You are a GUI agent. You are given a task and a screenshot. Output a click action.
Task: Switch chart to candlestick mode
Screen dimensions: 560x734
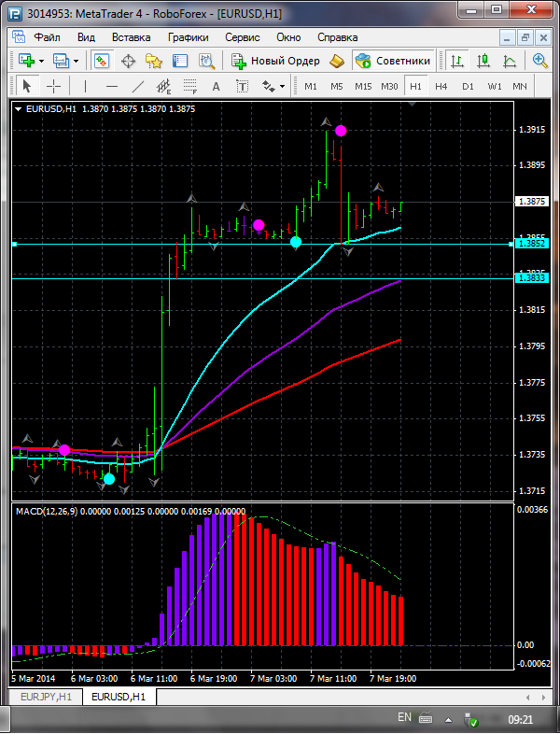click(x=483, y=61)
